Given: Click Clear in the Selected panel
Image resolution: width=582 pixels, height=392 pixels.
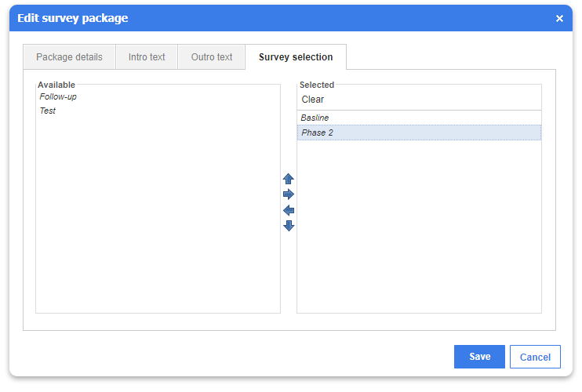Looking at the screenshot, I should (312, 100).
